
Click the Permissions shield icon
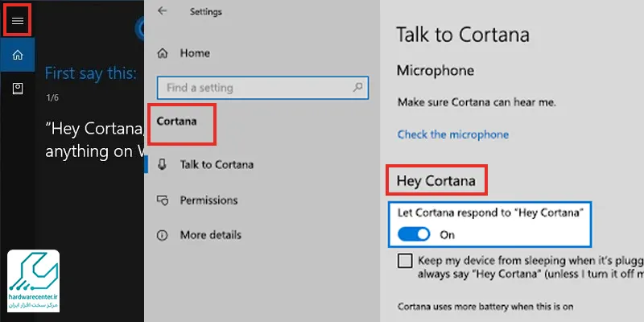point(163,200)
